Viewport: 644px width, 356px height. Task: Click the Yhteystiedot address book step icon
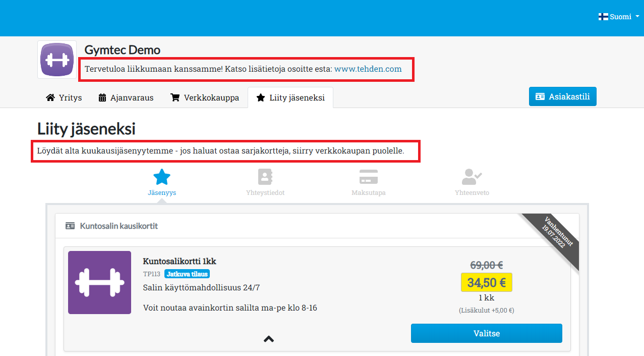tap(265, 177)
